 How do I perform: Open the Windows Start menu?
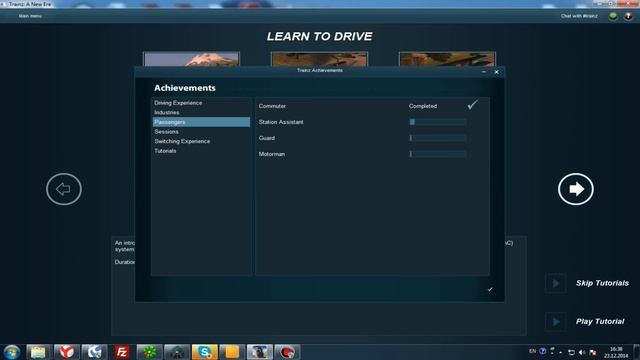[11, 352]
